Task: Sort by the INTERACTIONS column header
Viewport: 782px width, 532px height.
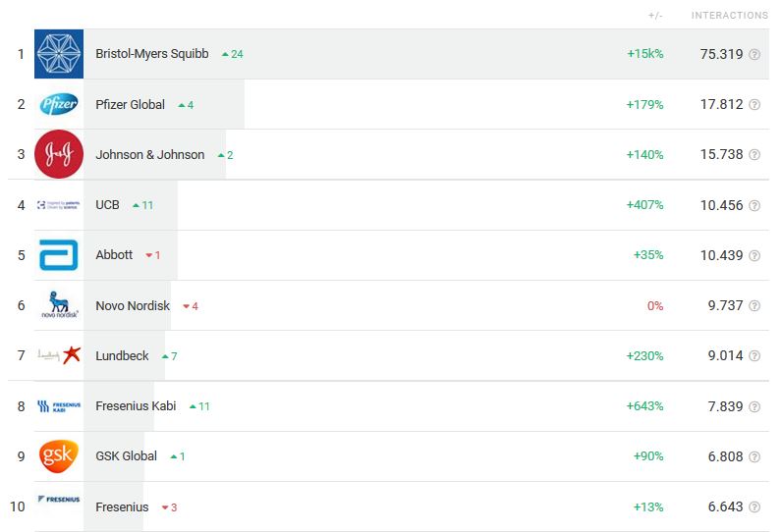Action: click(x=730, y=16)
